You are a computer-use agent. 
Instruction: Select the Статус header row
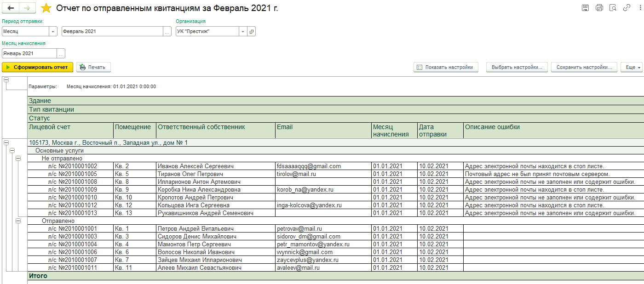coord(336,118)
